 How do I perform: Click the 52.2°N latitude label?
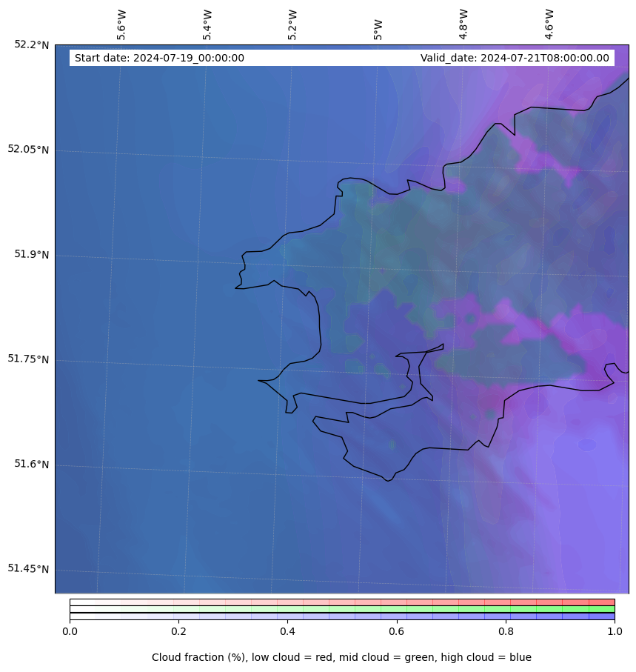(31, 44)
